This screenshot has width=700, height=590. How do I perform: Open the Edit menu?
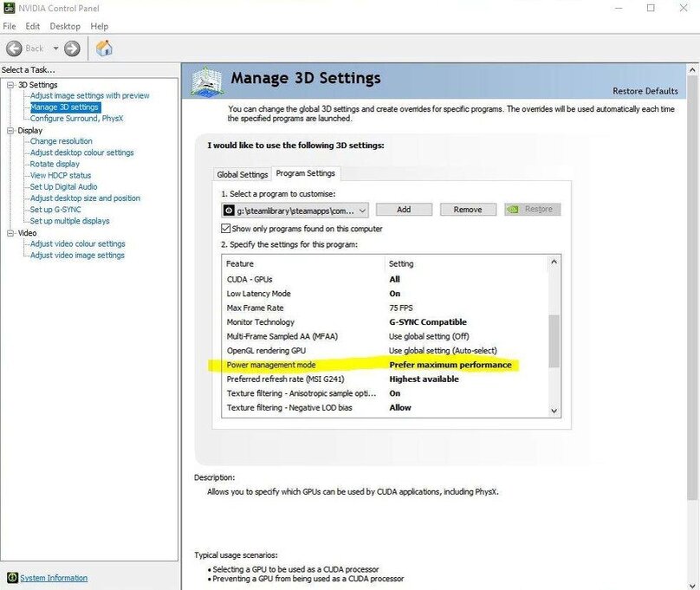(x=33, y=26)
